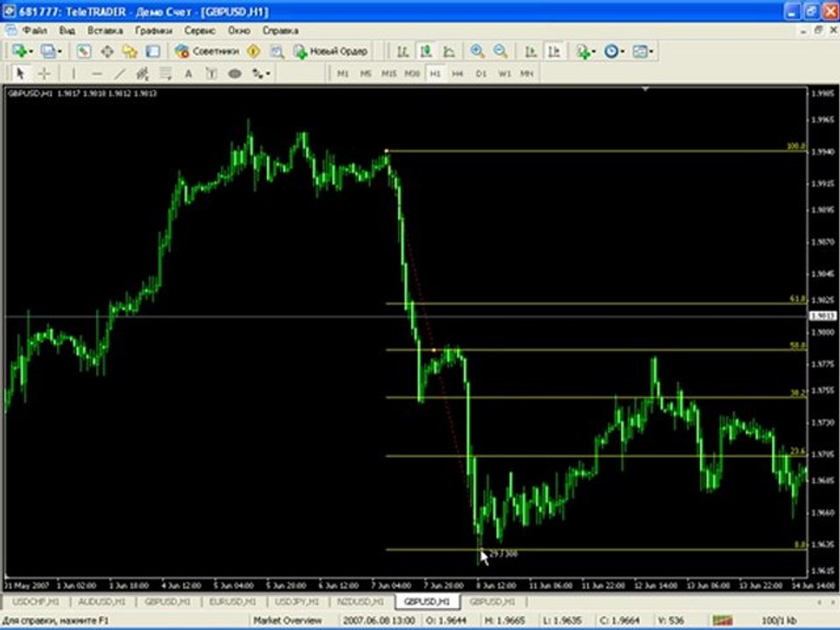
Task: Switch timeframe to M1
Action: (x=343, y=73)
